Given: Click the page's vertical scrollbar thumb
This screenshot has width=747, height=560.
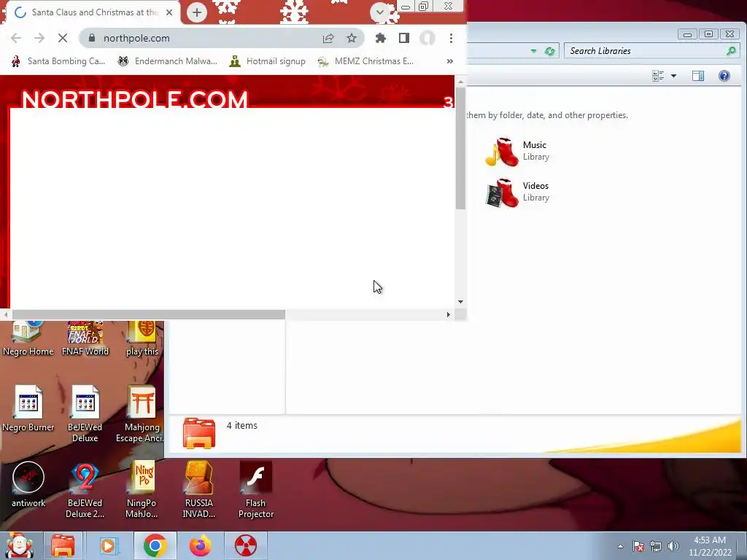Looking at the screenshot, I should [x=460, y=147].
